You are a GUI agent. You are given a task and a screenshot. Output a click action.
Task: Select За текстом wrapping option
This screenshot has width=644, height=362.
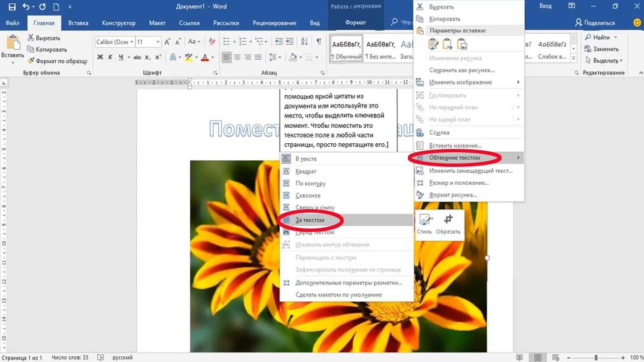[347, 220]
